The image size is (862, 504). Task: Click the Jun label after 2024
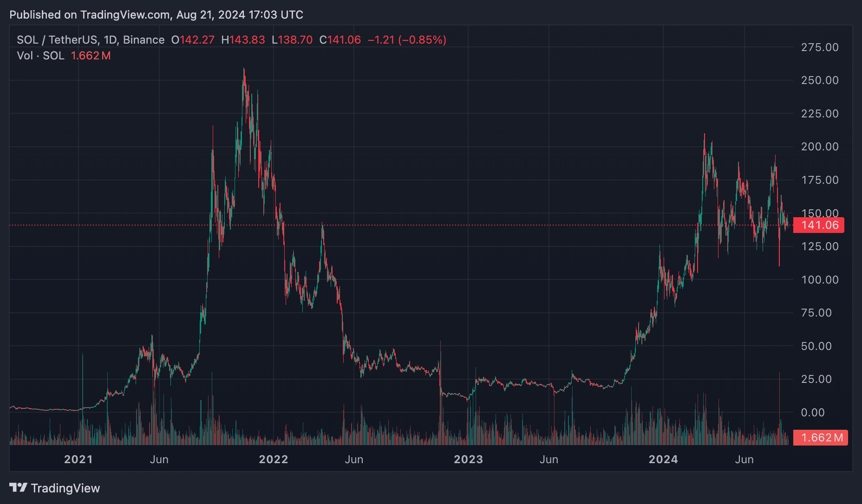[x=744, y=459]
